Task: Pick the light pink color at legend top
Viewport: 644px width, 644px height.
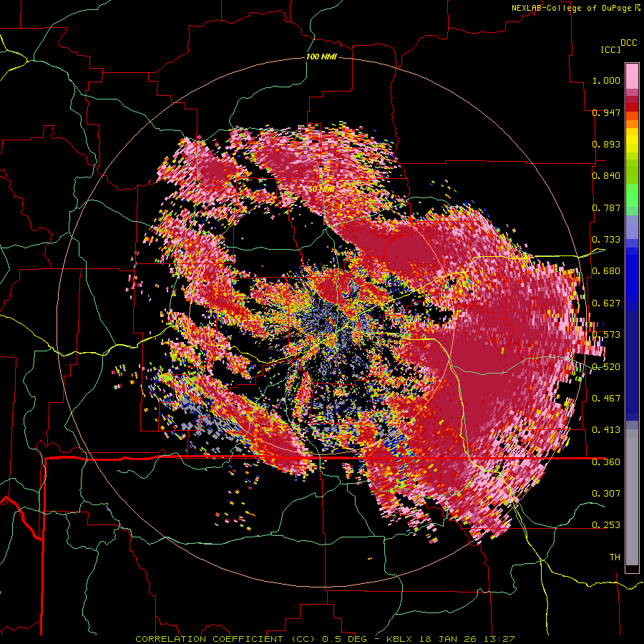Action: tap(632, 76)
